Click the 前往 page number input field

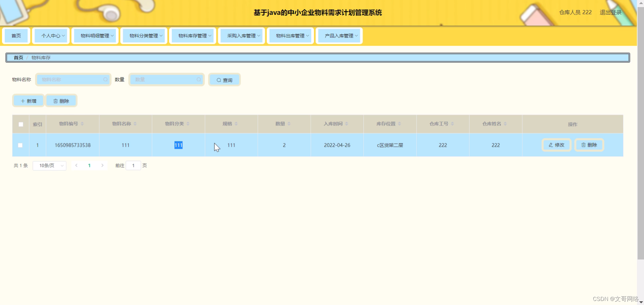[133, 165]
